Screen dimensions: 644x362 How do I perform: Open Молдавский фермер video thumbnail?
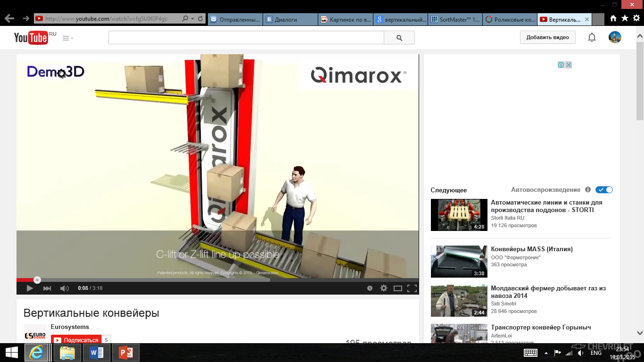coord(459,300)
